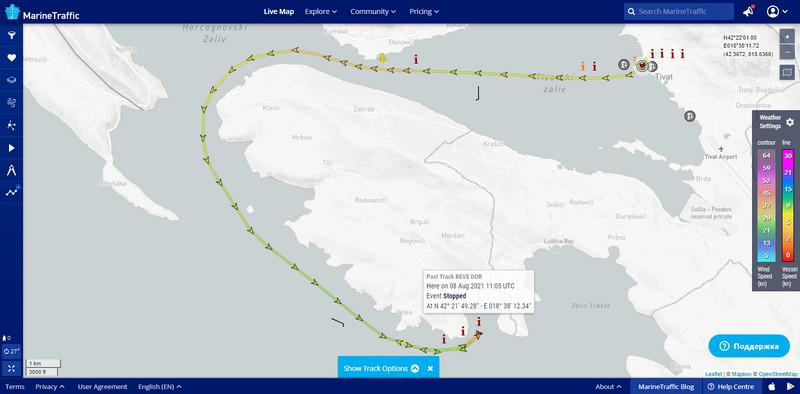Image resolution: width=800 pixels, height=394 pixels.
Task: Open the MarineTraffic Blog link
Action: click(666, 386)
